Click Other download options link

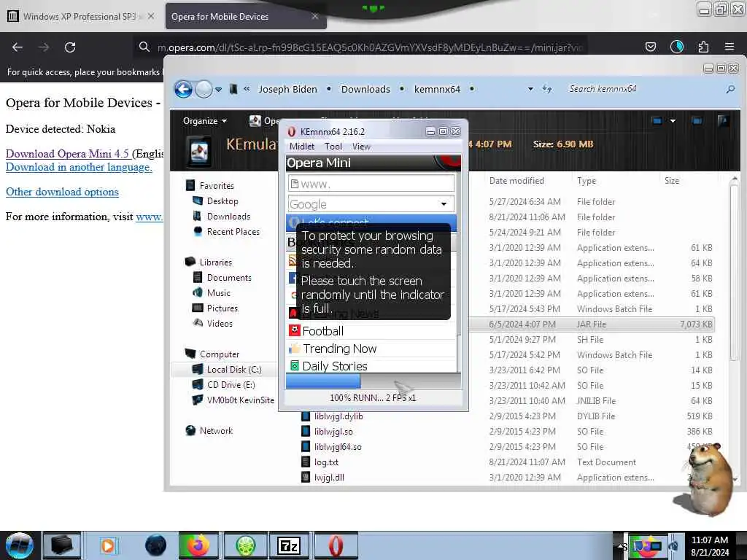pos(62,192)
